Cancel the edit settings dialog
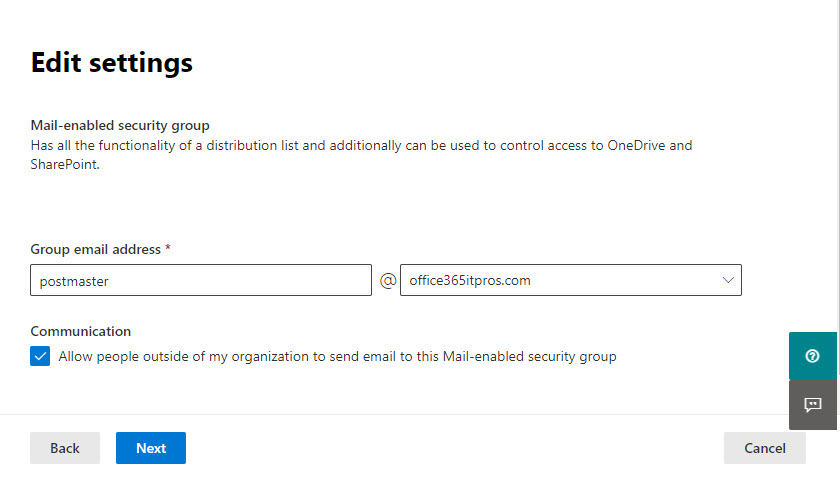 [x=764, y=448]
